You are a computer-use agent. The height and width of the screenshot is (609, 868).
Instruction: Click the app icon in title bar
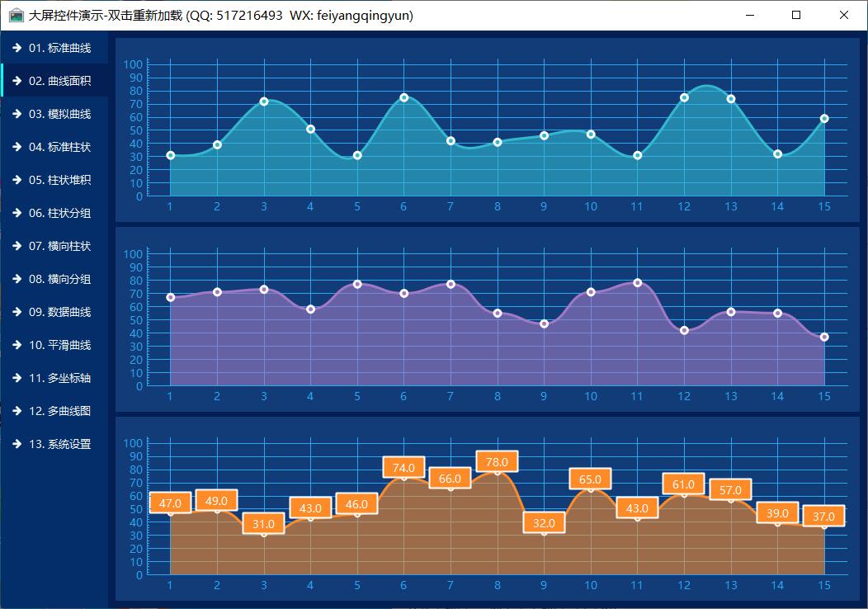[16, 15]
